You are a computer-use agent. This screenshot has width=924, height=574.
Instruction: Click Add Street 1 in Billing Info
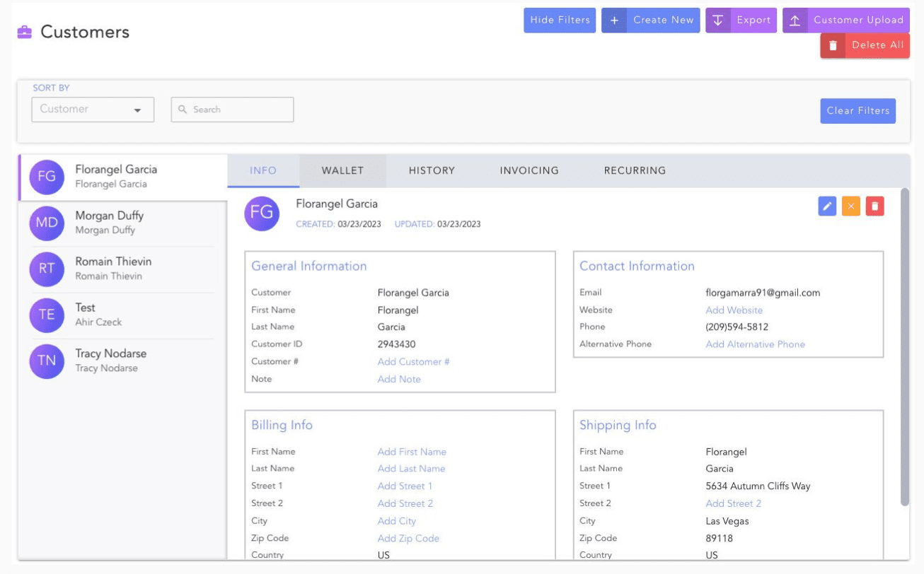point(405,486)
